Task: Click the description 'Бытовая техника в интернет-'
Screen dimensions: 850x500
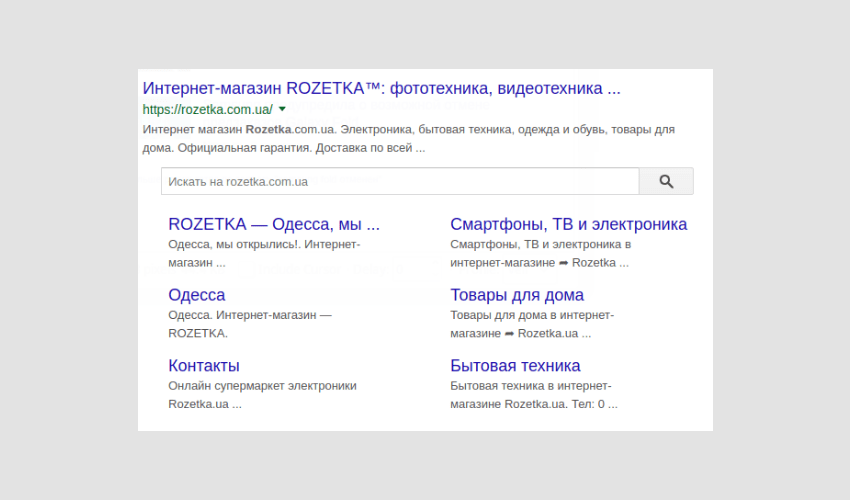Action: coord(531,386)
